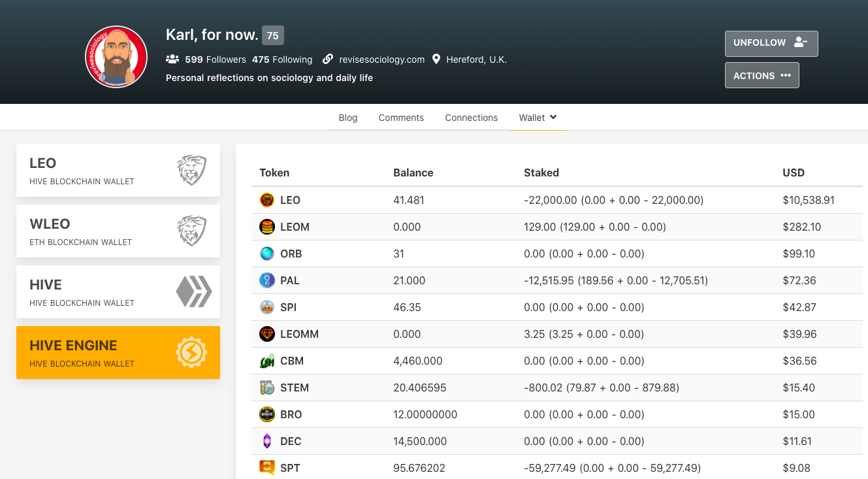
Task: Click the Staked column header
Action: 541,173
